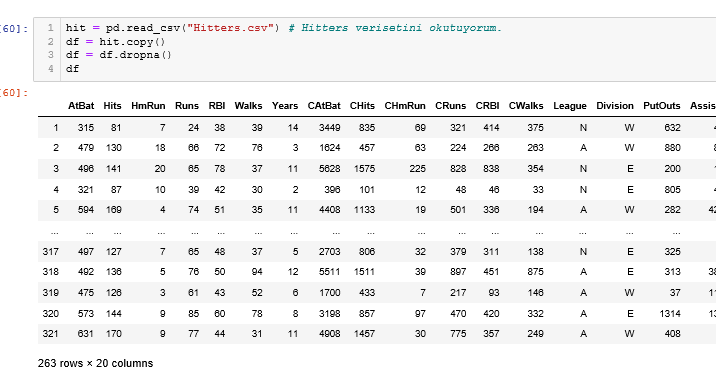Click the Hits column header
Image resolution: width=716 pixels, height=376 pixels.
click(112, 106)
